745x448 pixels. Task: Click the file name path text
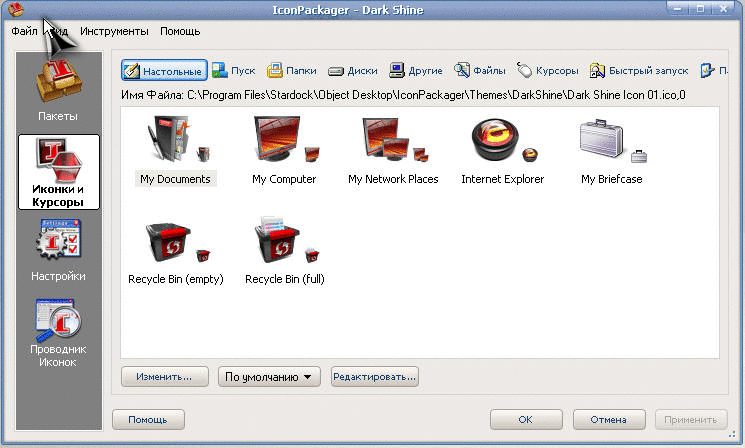click(x=403, y=95)
